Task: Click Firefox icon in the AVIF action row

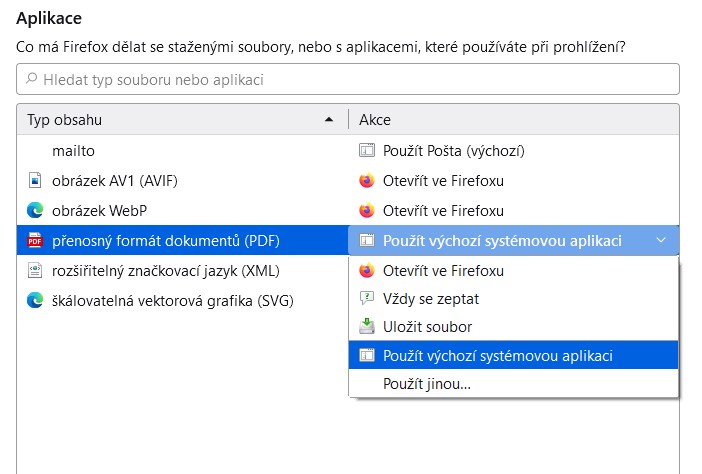Action: click(x=367, y=180)
